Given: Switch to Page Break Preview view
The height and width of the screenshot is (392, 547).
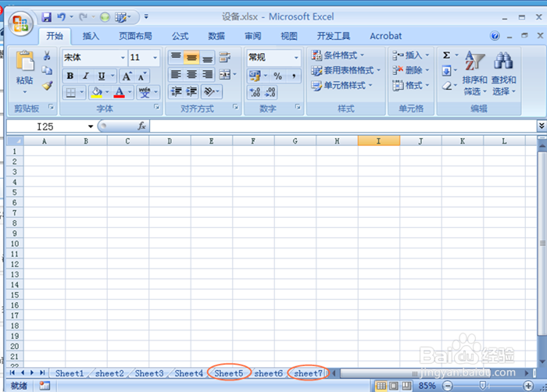Looking at the screenshot, I should 406,386.
